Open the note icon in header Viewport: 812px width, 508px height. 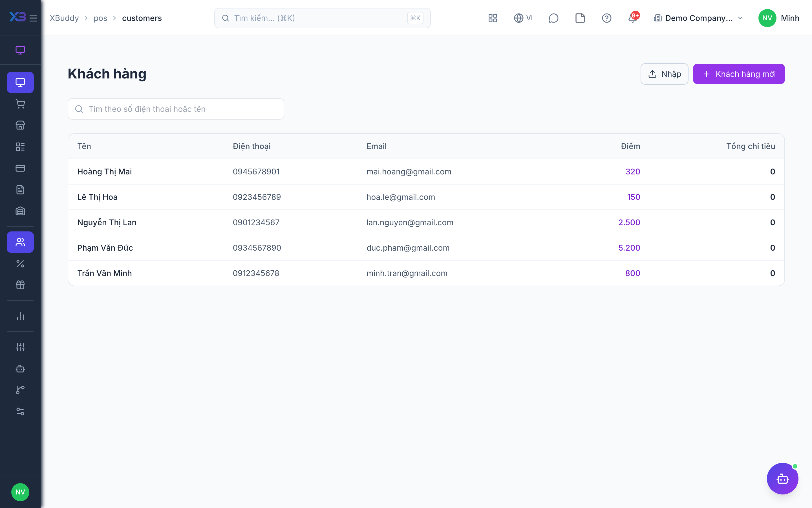[x=580, y=18]
